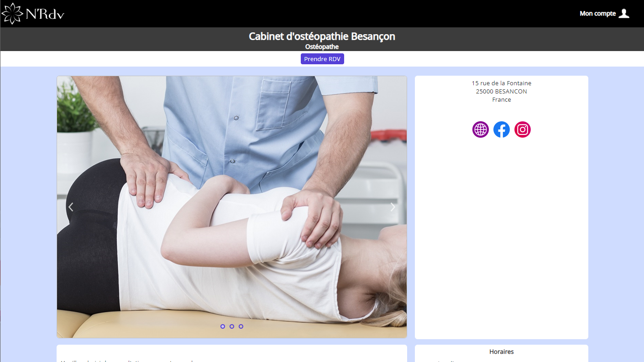Click the osteopathy treatment carousel photo
The width and height of the screenshot is (644, 362).
(x=232, y=207)
